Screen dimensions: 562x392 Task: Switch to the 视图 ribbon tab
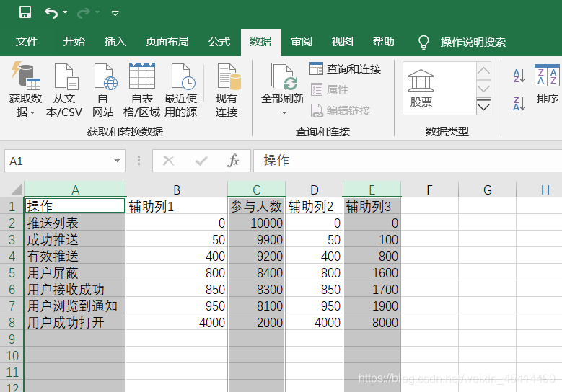(x=342, y=42)
